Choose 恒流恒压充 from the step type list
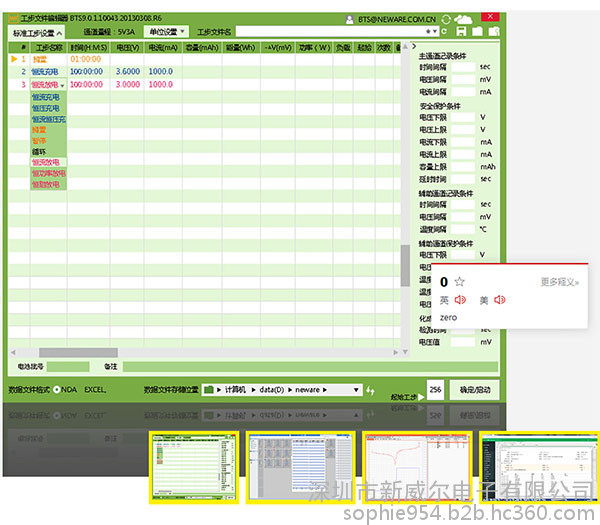 [47, 119]
